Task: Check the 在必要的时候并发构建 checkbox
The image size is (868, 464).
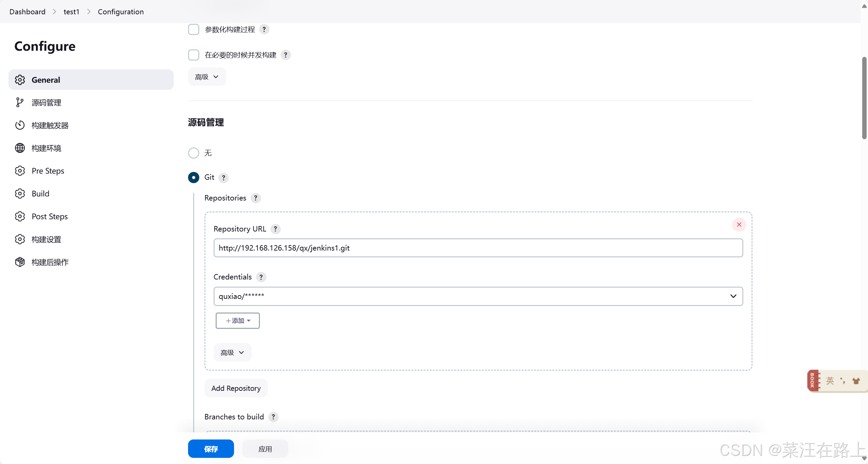Action: (193, 55)
